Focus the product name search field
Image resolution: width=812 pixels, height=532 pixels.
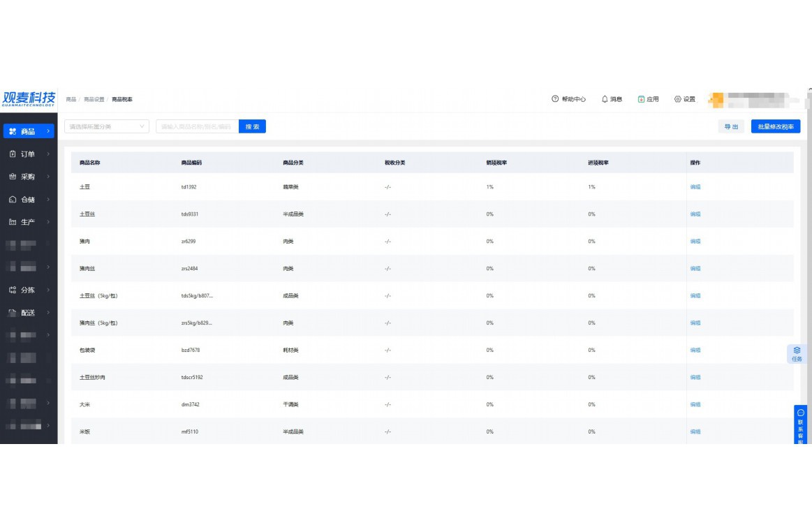[x=198, y=126]
